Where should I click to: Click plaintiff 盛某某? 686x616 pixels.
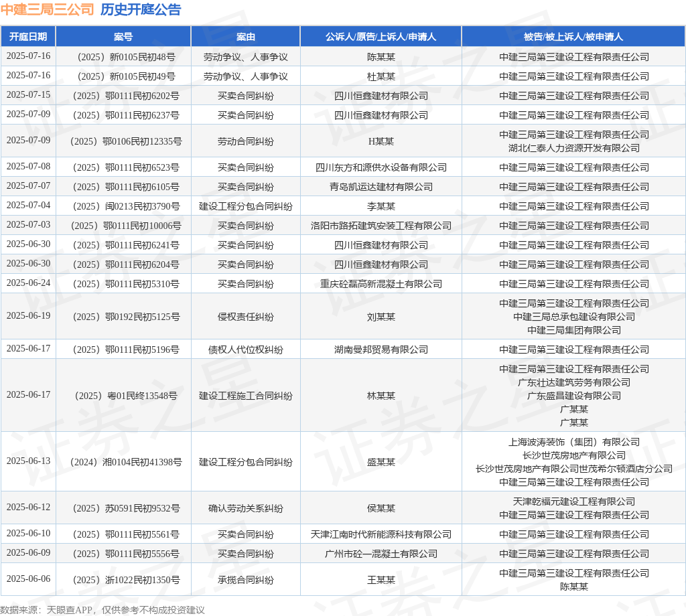click(381, 462)
